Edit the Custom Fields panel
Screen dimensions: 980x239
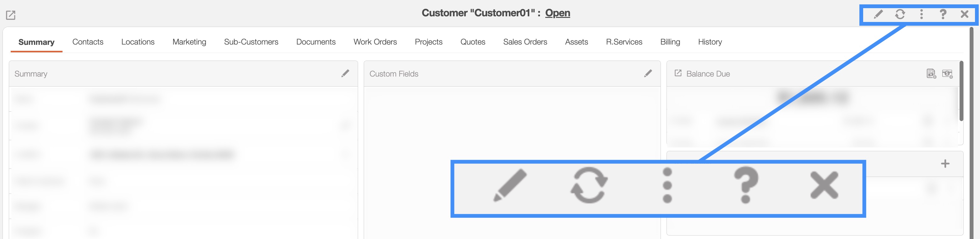pyautogui.click(x=648, y=73)
